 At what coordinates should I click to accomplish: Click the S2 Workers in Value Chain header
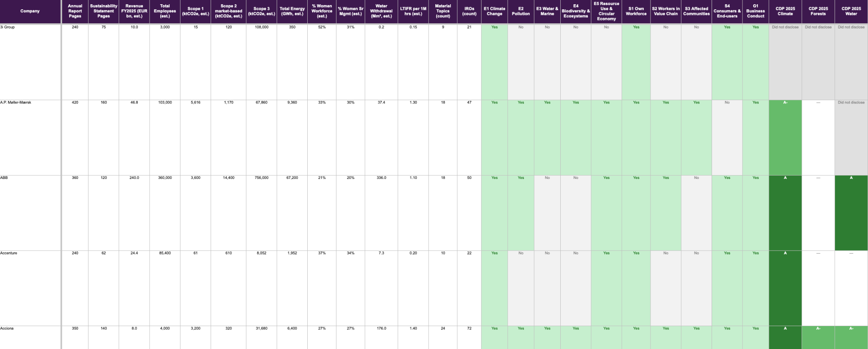click(x=666, y=11)
